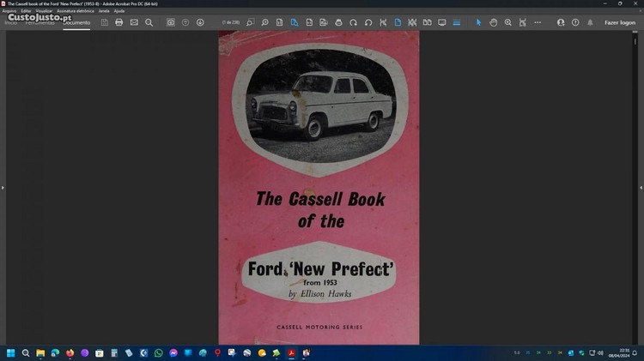
Task: Open the notifications bell
Action: 590,22
